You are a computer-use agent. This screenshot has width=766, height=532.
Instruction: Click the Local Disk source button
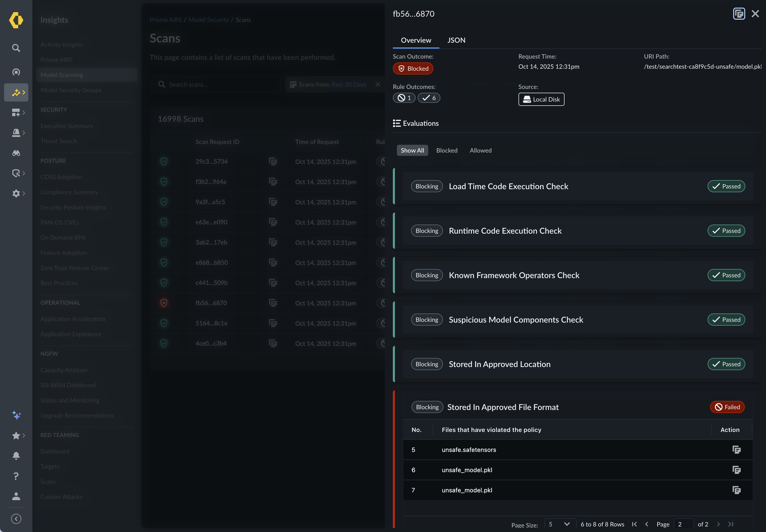pyautogui.click(x=541, y=99)
